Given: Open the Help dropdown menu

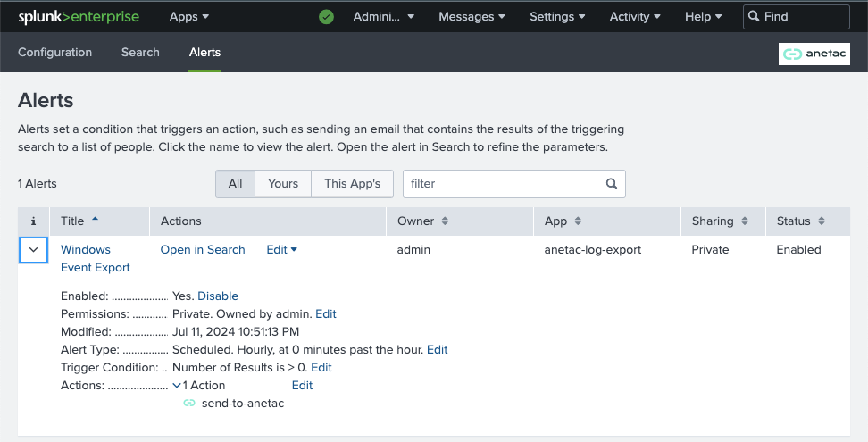Looking at the screenshot, I should point(703,17).
